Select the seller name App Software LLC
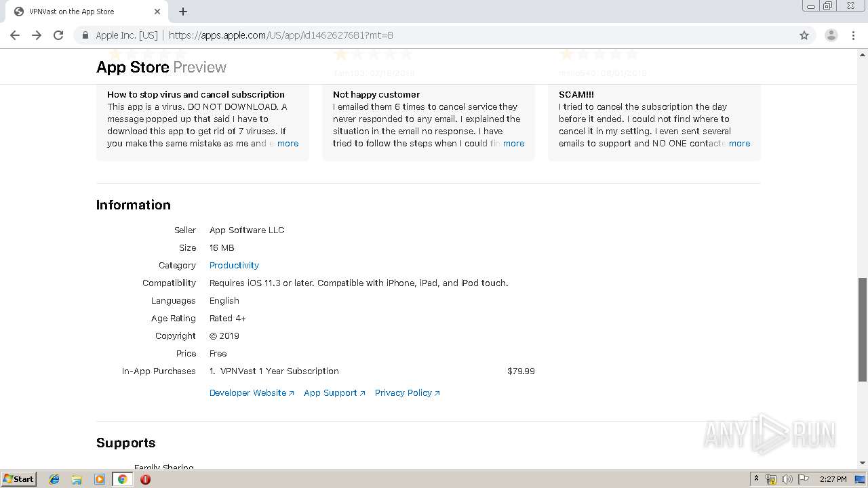 click(247, 230)
